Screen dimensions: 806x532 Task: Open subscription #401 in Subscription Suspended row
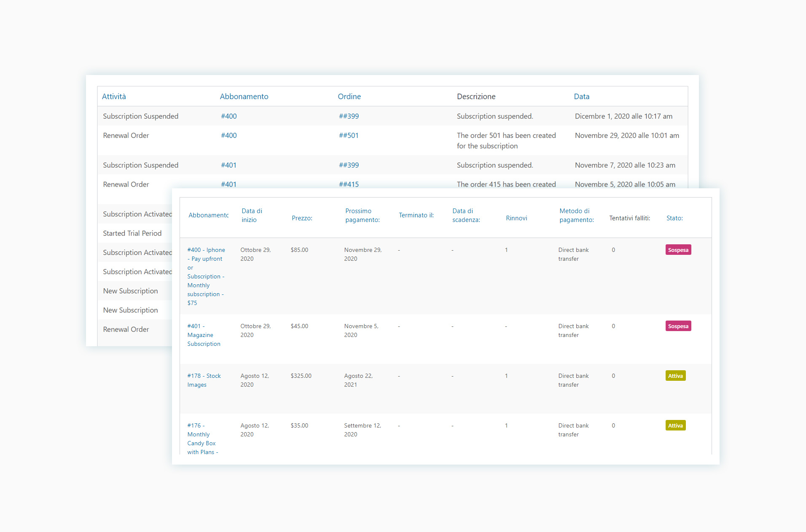229,165
